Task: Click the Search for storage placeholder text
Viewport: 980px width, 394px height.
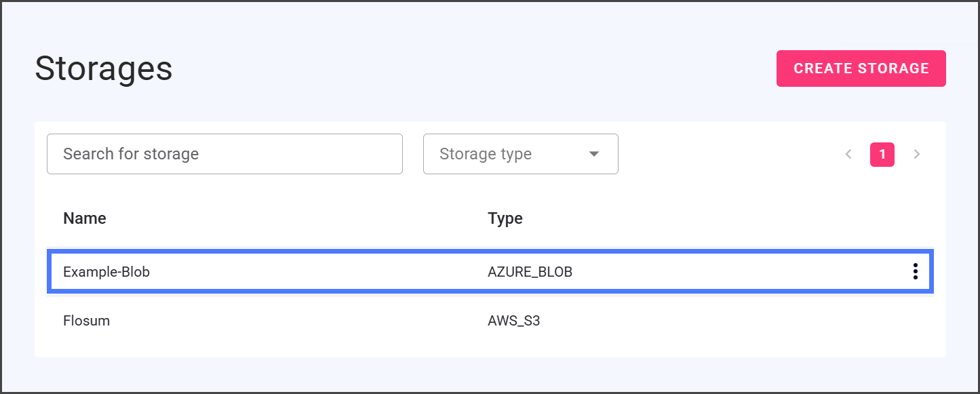Action: (x=131, y=154)
